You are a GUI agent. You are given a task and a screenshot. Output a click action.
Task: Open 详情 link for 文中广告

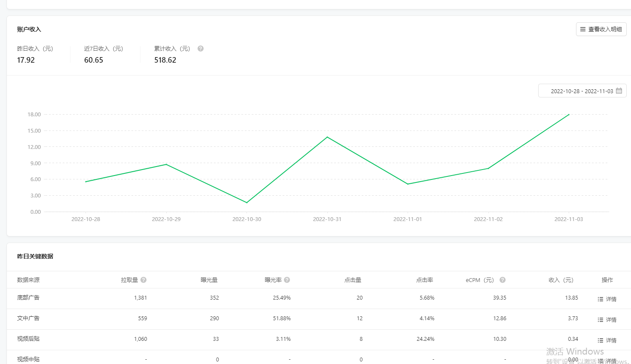click(x=611, y=320)
